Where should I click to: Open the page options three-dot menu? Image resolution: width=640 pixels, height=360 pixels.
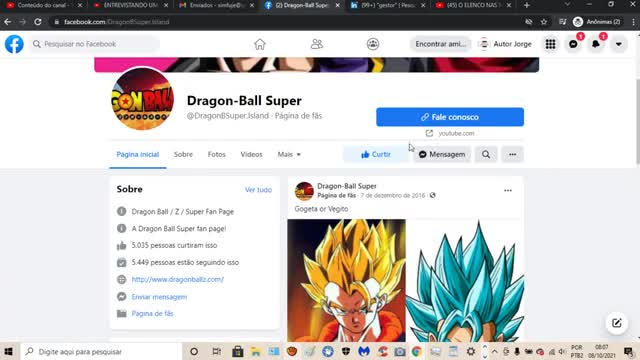512,154
